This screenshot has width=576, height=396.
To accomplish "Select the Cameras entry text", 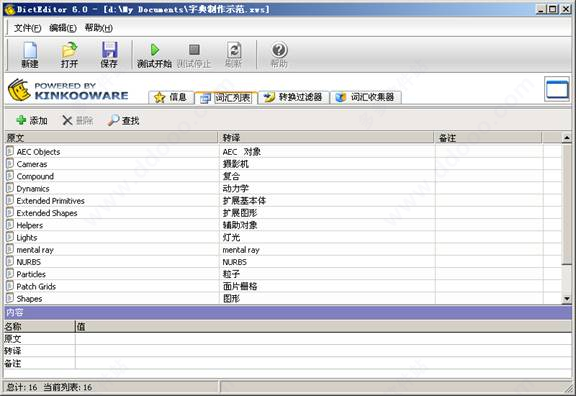I will (32, 164).
